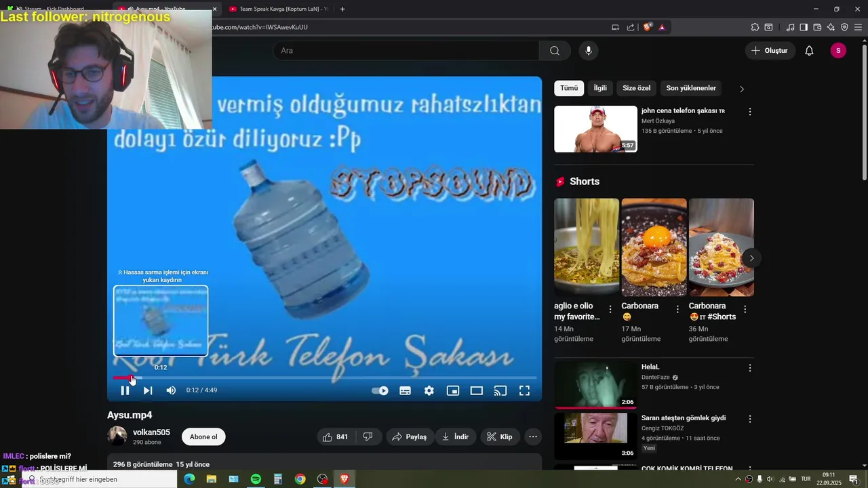Pause the Aysu.mp4 video

[x=125, y=390]
